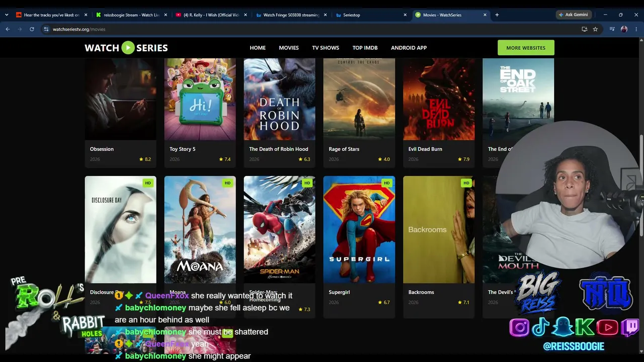
Task: Click the WATCH SERIES site logo
Action: tap(126, 48)
